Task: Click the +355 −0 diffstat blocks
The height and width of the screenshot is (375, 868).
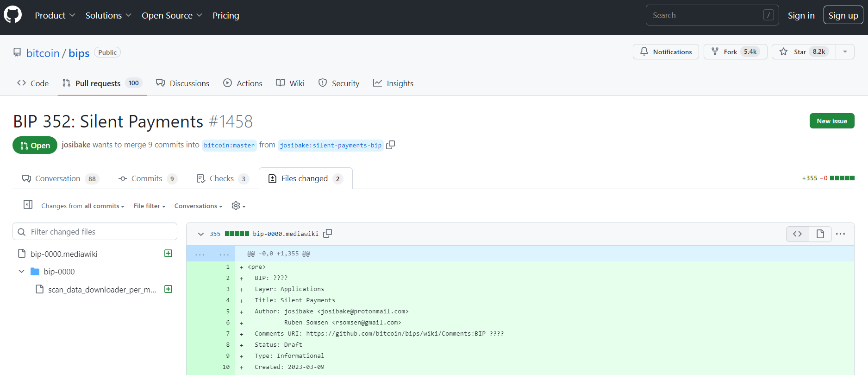Action: click(x=842, y=178)
